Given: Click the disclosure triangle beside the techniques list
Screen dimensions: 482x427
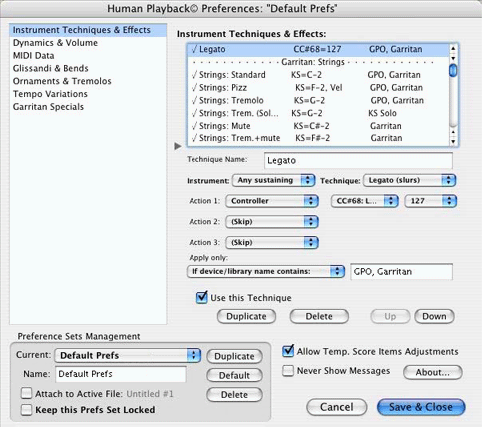Looking at the screenshot, I should point(178,146).
